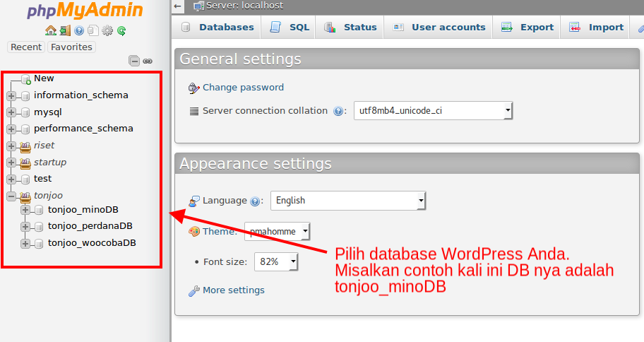The height and width of the screenshot is (342, 644).
Task: Click the More settings wrench icon
Action: coord(194,290)
